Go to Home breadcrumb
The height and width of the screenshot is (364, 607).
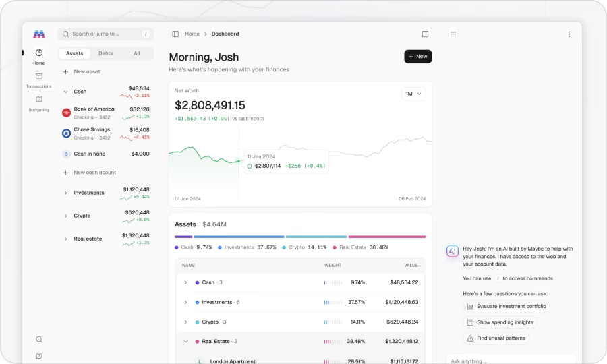[x=192, y=34]
